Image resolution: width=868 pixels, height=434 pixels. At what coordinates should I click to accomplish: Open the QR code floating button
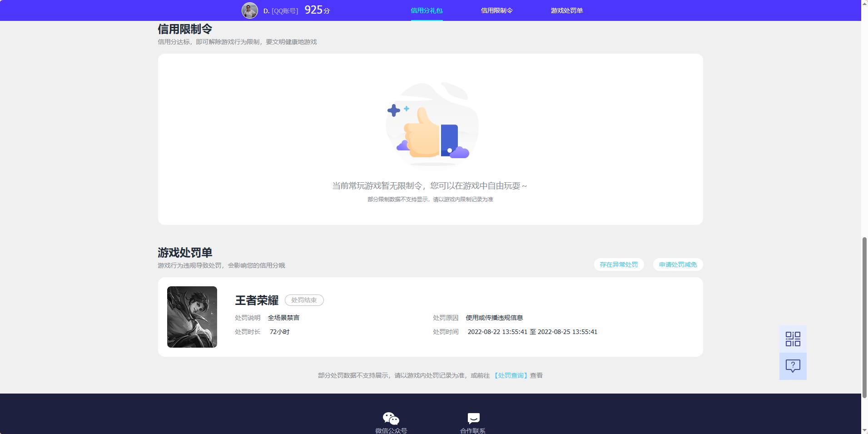click(793, 339)
